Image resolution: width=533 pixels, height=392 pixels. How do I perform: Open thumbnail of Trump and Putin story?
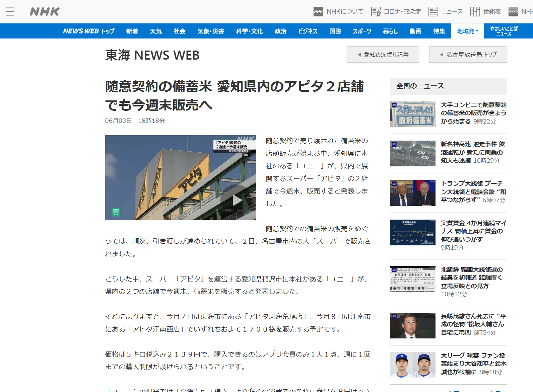[x=413, y=193]
